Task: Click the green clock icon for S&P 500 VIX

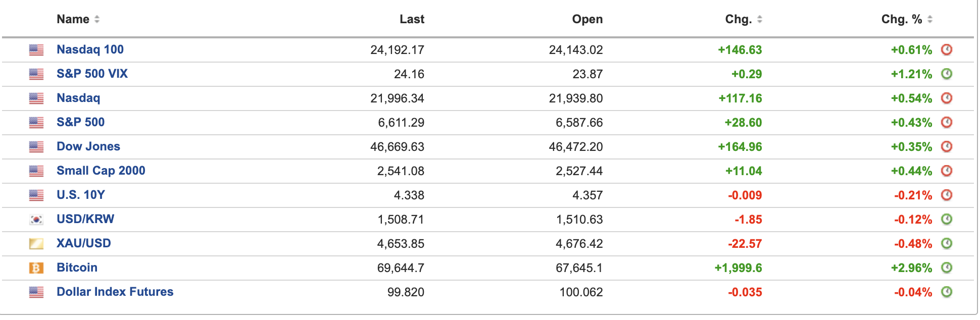Action: [x=946, y=74]
